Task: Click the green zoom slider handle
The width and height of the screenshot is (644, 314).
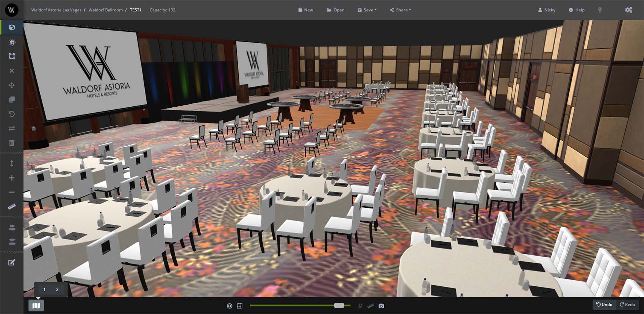Action: (x=339, y=305)
